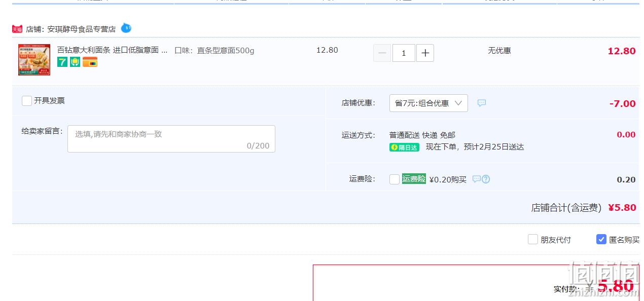Open the Wangwang chat icon beside store name
The height and width of the screenshot is (301, 644).
click(126, 28)
